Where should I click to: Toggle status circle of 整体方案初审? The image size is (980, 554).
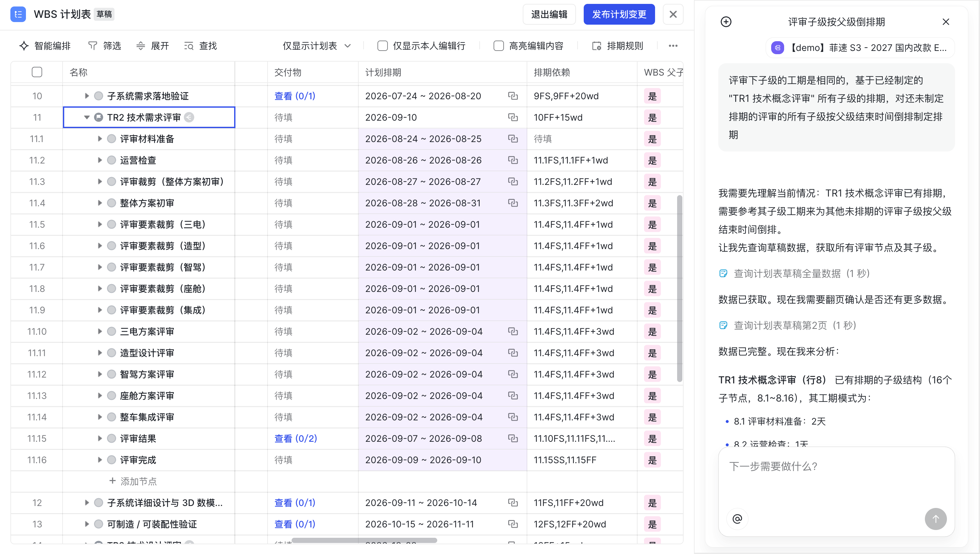112,203
